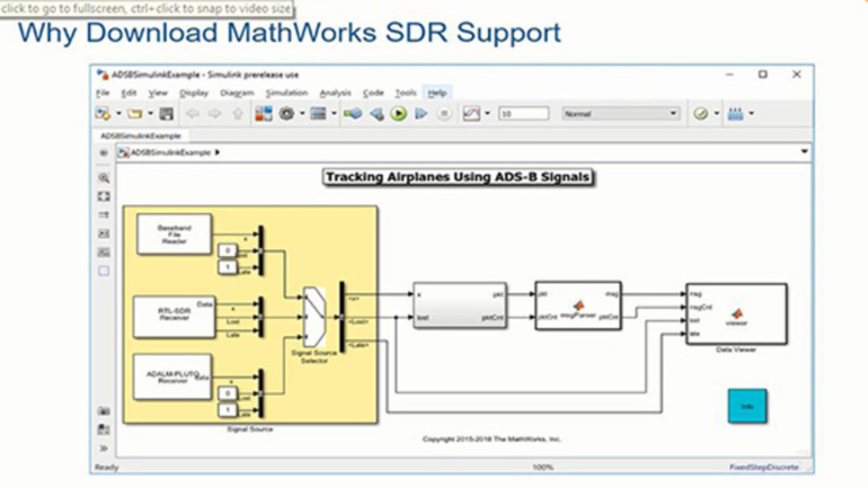Click the cyan Info block
The height and width of the screenshot is (488, 868).
pos(747,406)
